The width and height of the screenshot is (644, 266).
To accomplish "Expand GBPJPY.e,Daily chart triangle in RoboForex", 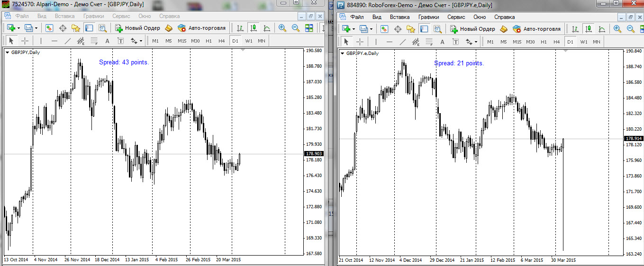I will [343, 53].
